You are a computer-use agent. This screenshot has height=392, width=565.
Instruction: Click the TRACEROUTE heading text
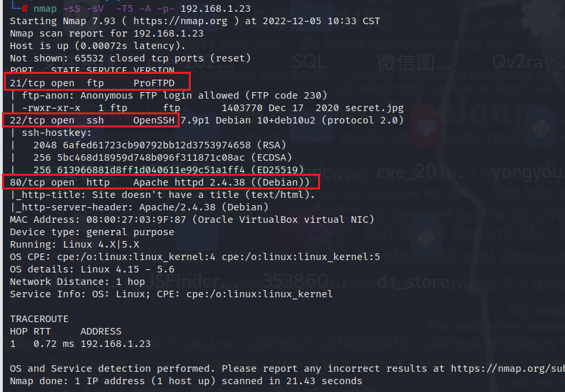click(x=39, y=319)
